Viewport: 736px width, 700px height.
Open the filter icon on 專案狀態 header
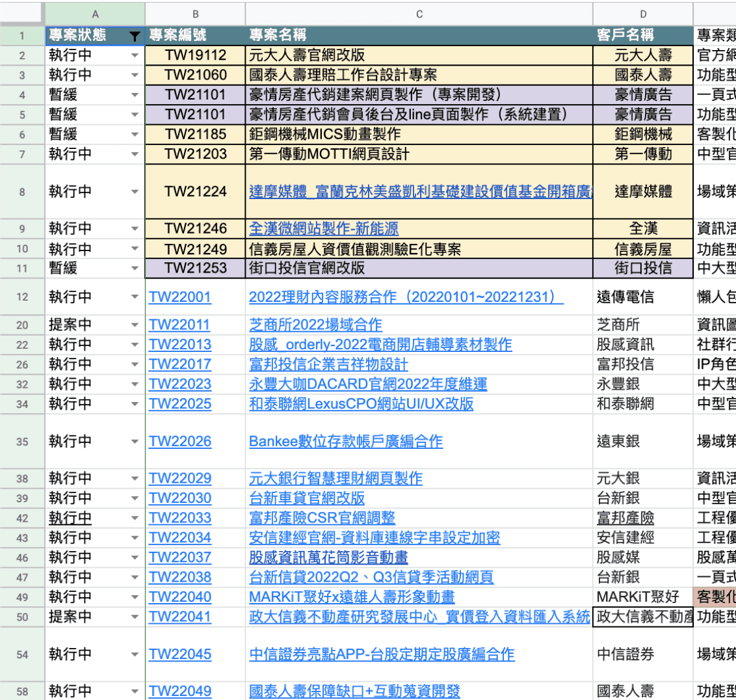(x=134, y=36)
